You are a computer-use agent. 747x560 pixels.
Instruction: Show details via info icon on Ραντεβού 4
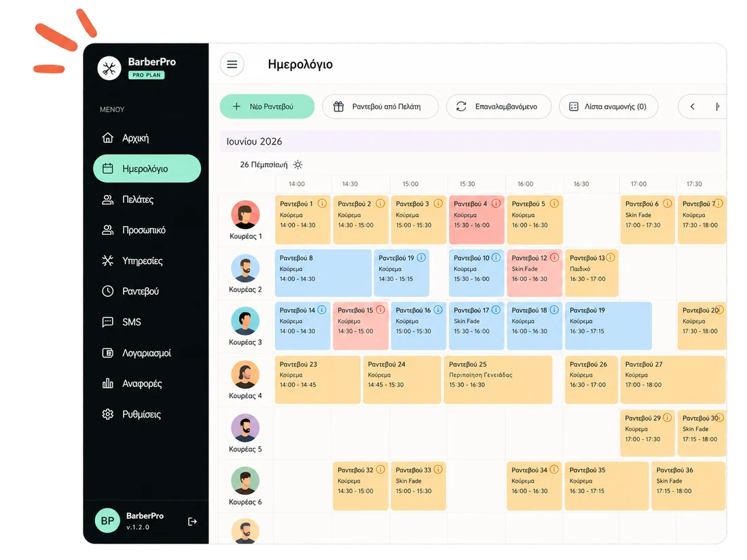pos(496,204)
